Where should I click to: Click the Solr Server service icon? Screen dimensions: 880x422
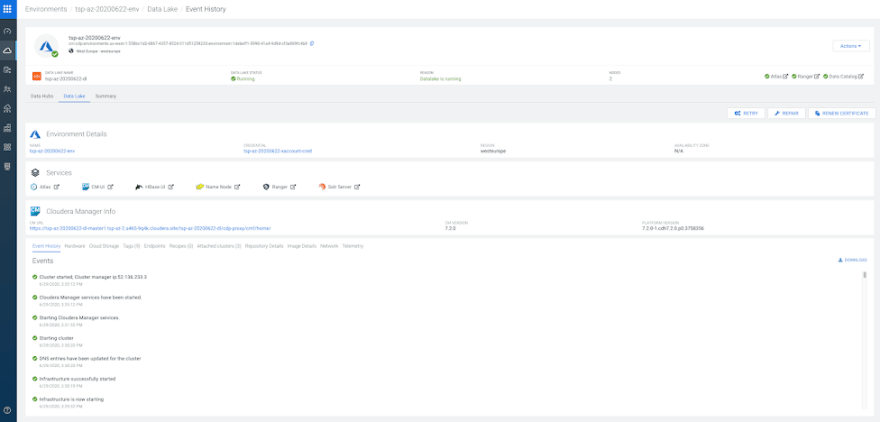click(x=322, y=187)
